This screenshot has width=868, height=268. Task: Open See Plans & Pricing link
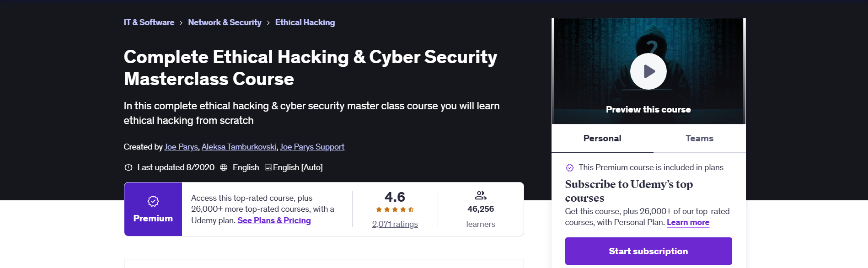point(274,220)
